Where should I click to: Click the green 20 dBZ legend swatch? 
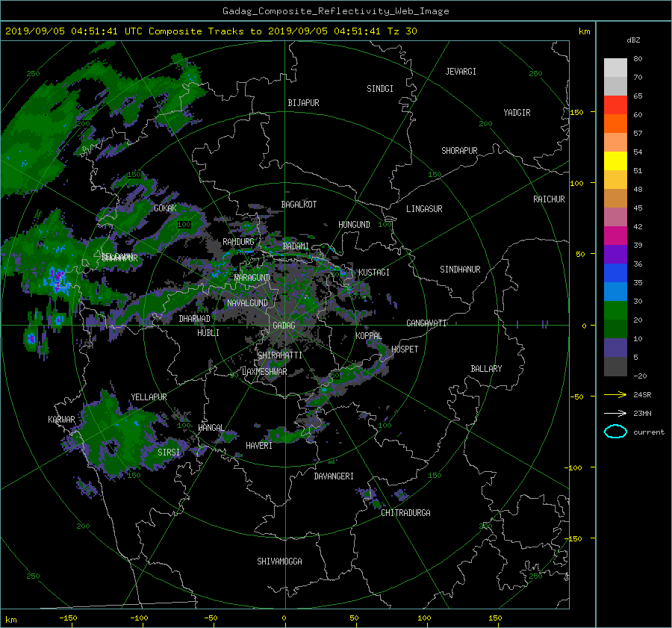[x=615, y=310]
